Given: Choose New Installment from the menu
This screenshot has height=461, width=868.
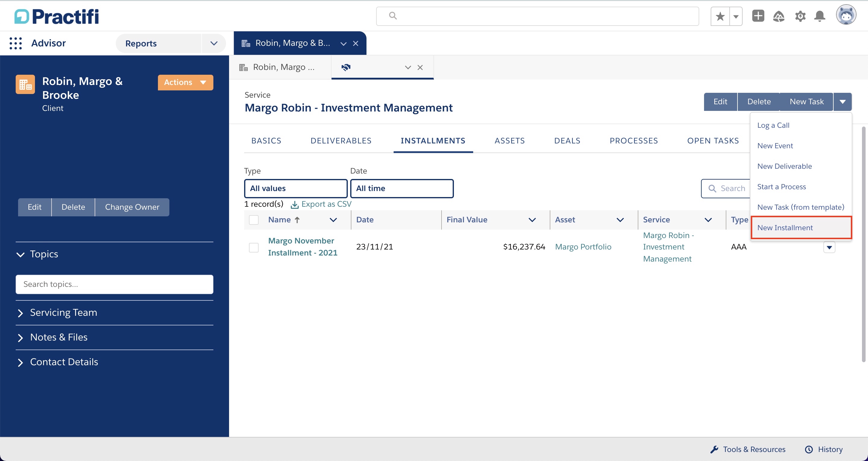Looking at the screenshot, I should click(x=801, y=227).
